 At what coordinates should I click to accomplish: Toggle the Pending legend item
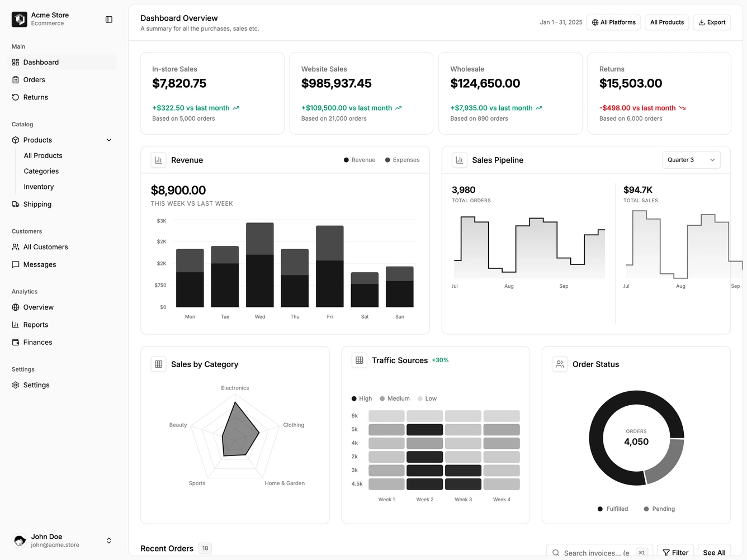[x=659, y=509]
